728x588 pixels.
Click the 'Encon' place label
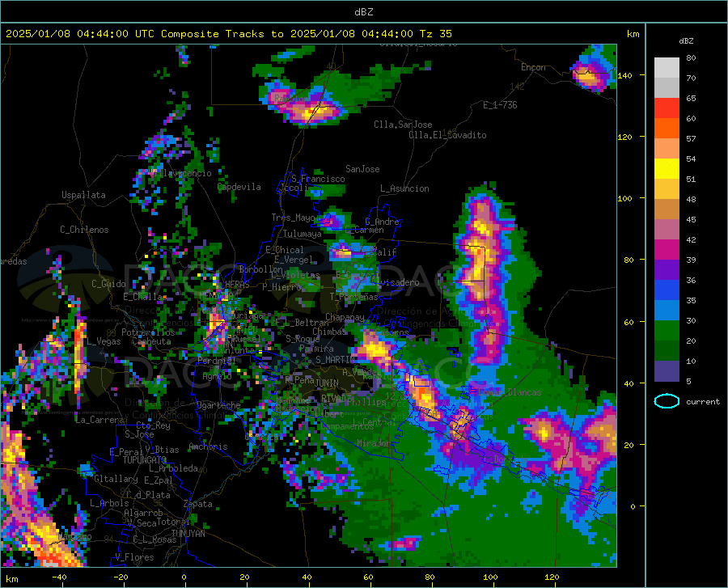pyautogui.click(x=533, y=67)
